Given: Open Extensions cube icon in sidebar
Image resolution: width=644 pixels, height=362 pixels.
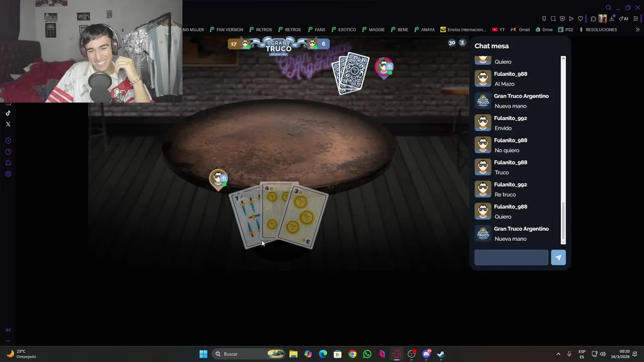Looking at the screenshot, I should (x=8, y=163).
